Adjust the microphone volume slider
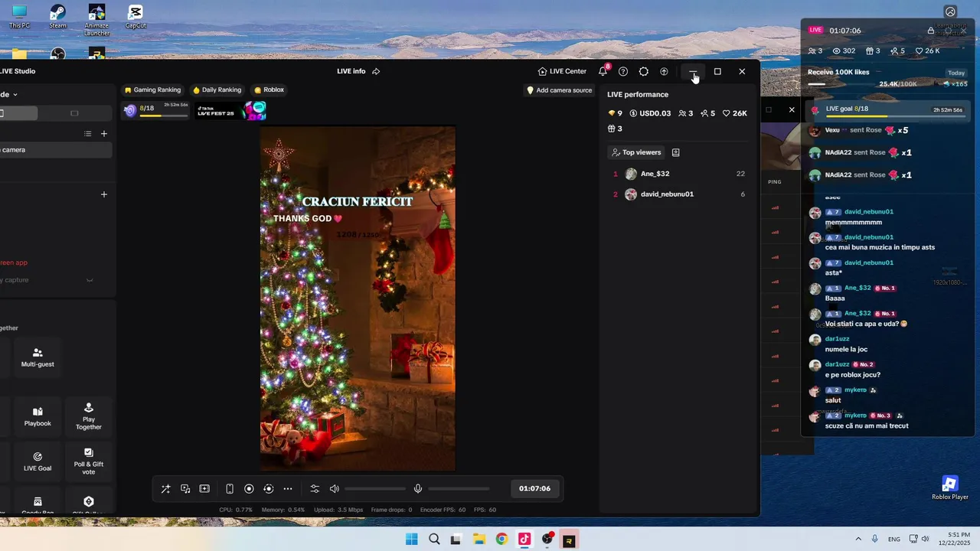The height and width of the screenshot is (551, 980). (x=459, y=489)
